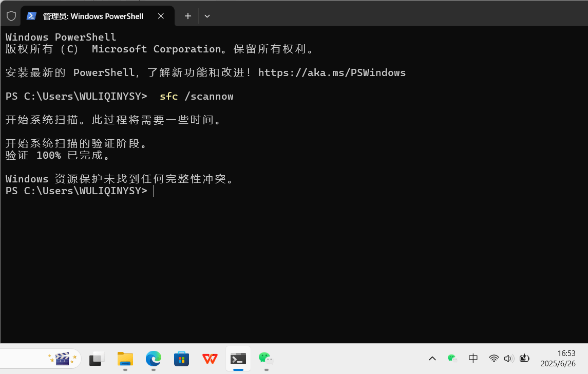Click the 开始系统扫描的验证阶段 line

(x=77, y=143)
